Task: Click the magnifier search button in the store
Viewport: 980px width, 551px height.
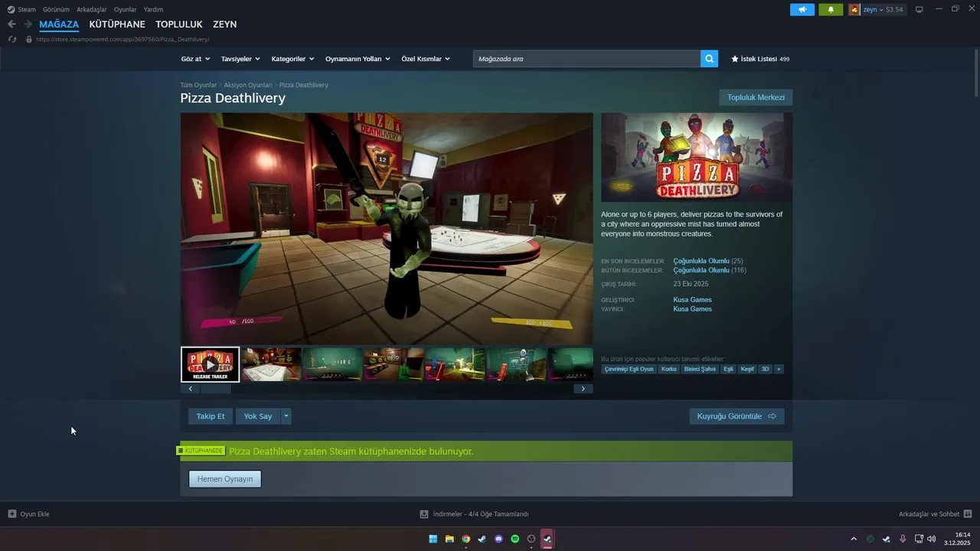Action: click(x=709, y=58)
